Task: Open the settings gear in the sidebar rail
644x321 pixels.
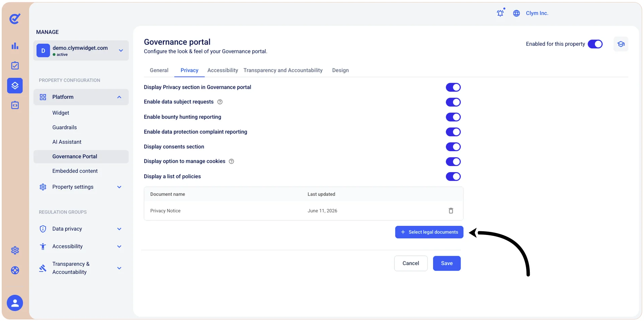Action: (15, 250)
